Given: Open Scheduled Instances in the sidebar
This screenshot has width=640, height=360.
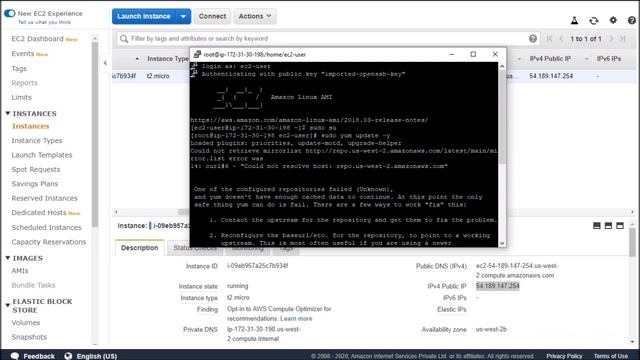Looking at the screenshot, I should (47, 227).
